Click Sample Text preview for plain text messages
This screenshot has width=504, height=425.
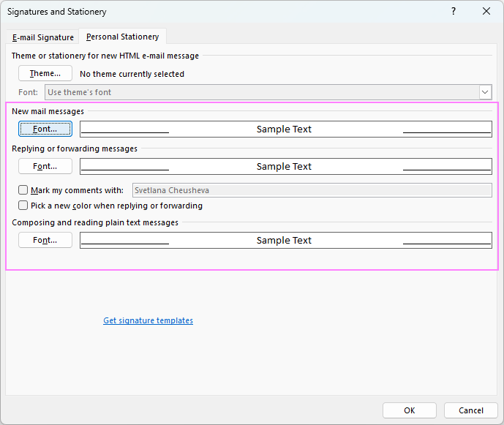[286, 240]
